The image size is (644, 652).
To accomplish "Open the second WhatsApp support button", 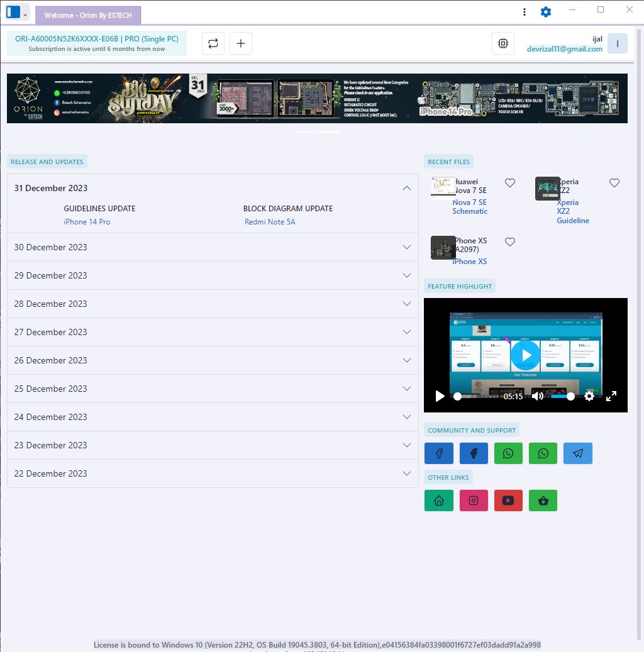I will click(x=543, y=453).
